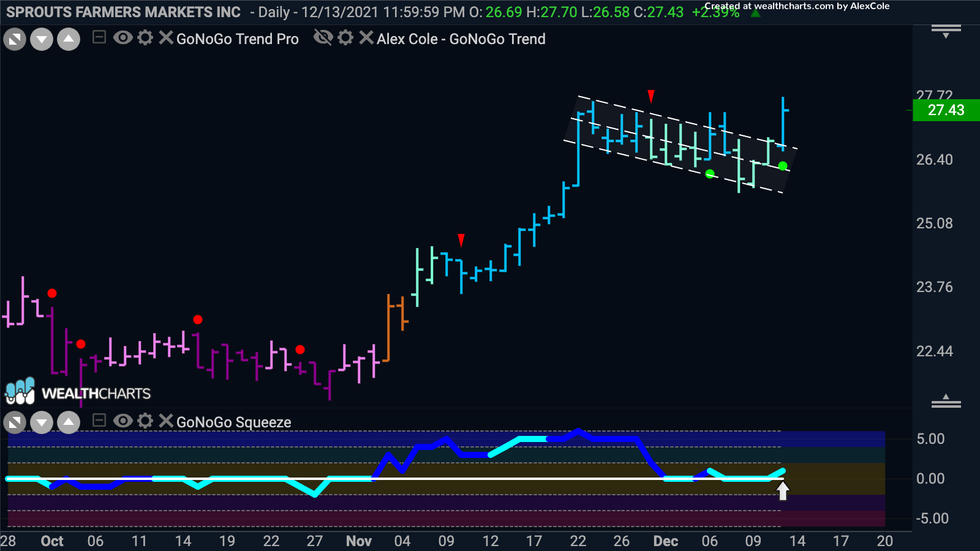This screenshot has width=980, height=551.
Task: Maximize the GoNoGo Squeeze pane
Action: click(15, 422)
